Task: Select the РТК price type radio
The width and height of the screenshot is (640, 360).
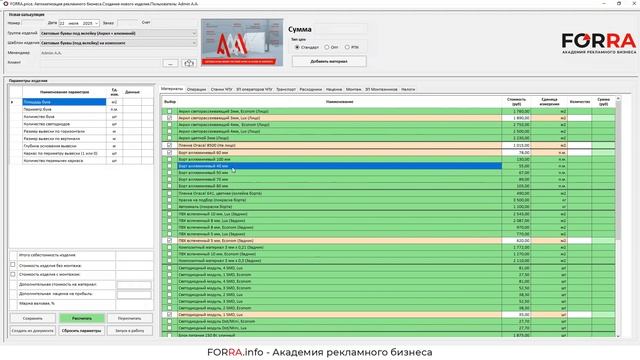Action: coord(347,47)
